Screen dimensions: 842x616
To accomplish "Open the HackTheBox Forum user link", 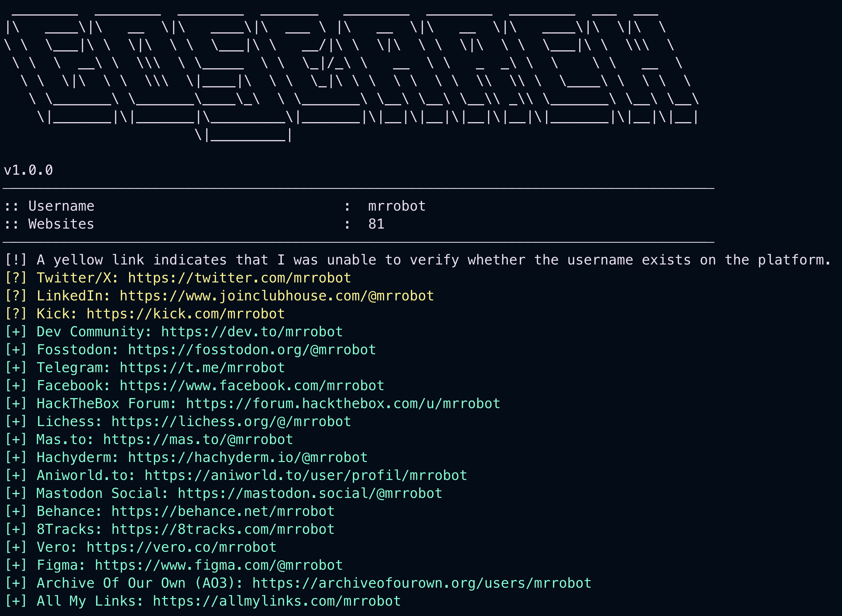I will (343, 403).
